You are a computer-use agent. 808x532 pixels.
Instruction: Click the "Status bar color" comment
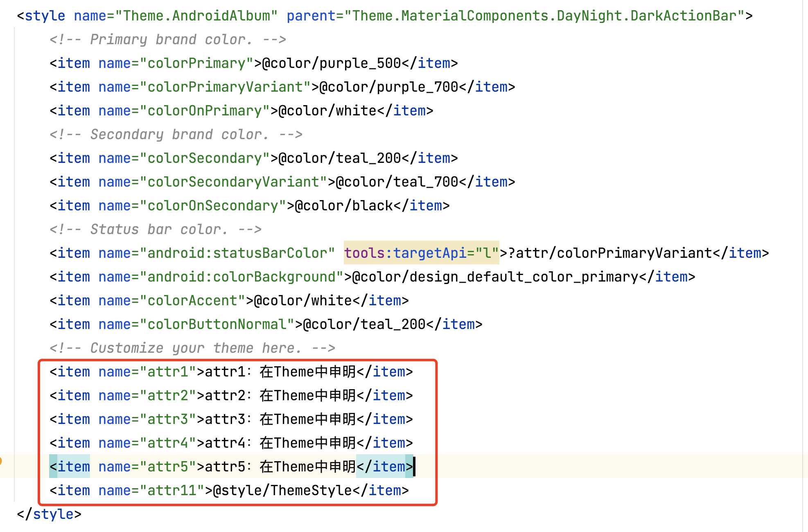(x=156, y=230)
